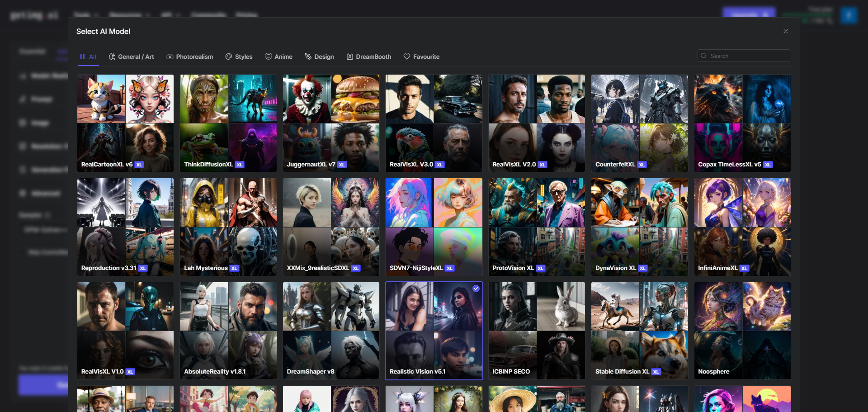
Task: Pick the DreamShaper v8 model
Action: coord(331,331)
